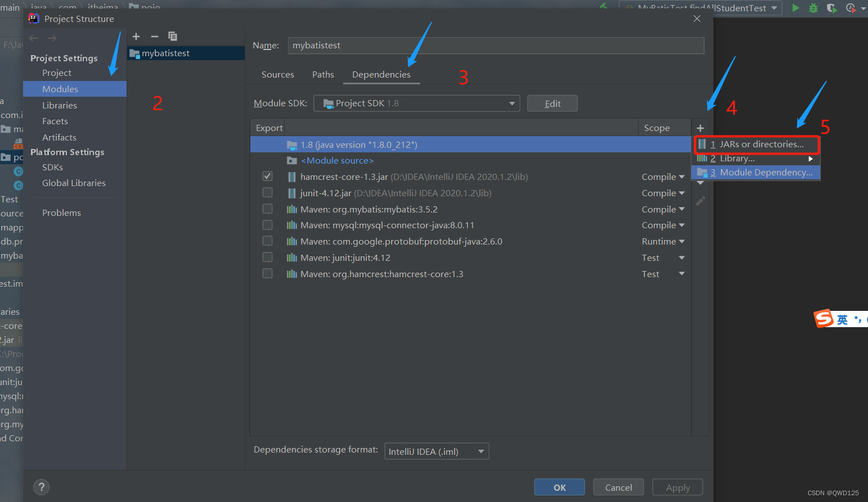Screen dimensions: 868x502
Task: Click the remove module minus icon
Action: [155, 37]
